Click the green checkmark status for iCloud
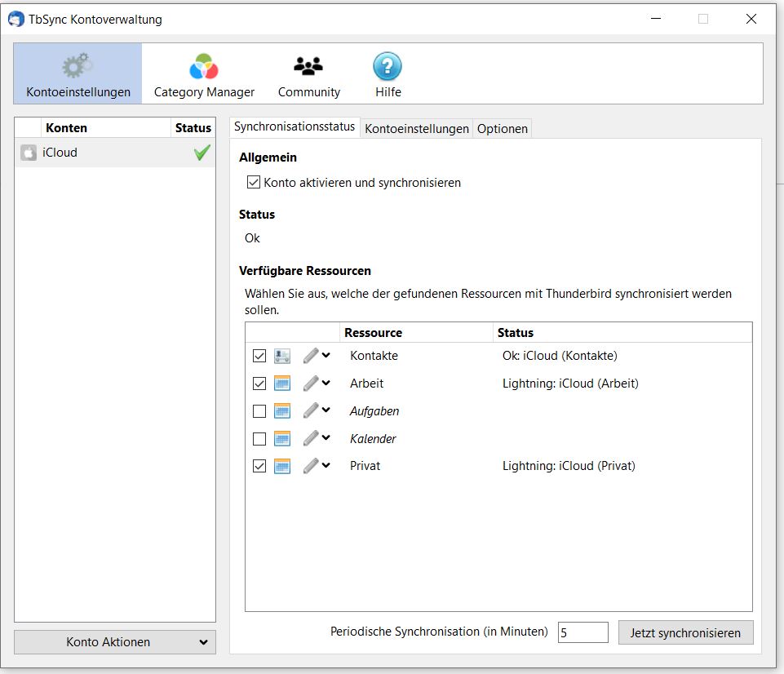This screenshot has width=784, height=674. coord(202,153)
